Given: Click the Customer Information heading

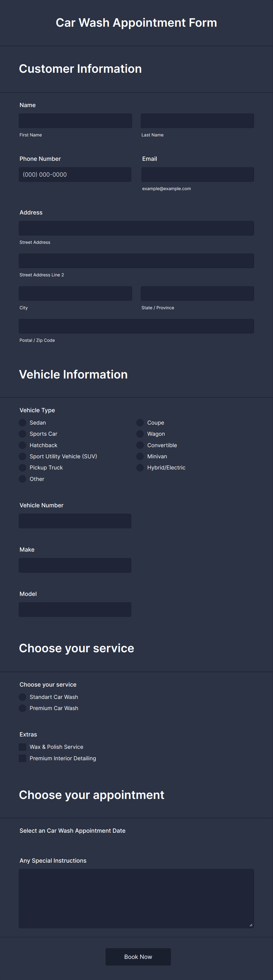Looking at the screenshot, I should 80,69.
